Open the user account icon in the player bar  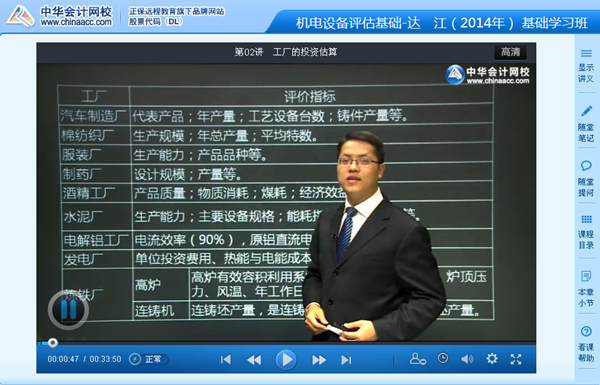click(x=417, y=359)
